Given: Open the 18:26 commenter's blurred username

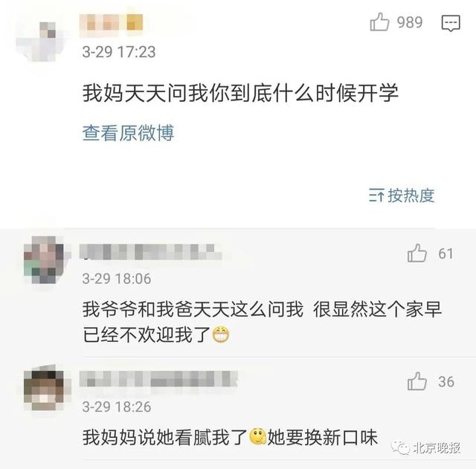Looking at the screenshot, I should point(158,379).
